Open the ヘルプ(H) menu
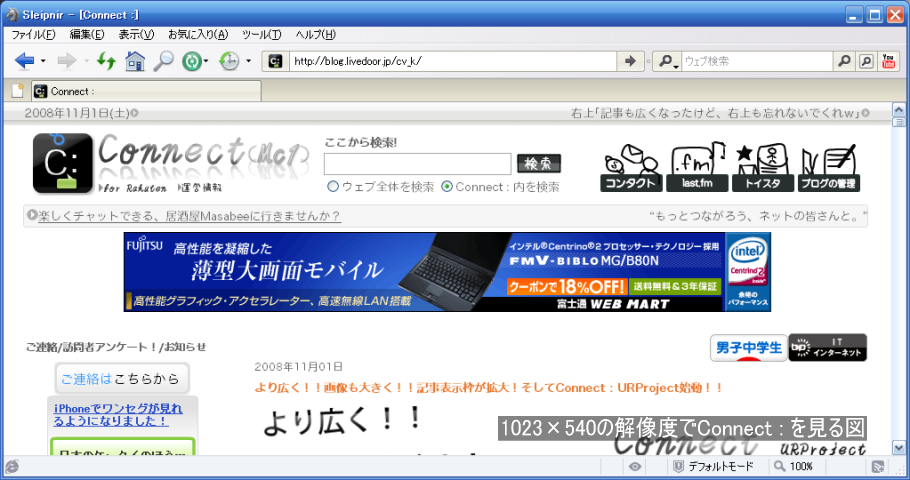 point(315,35)
